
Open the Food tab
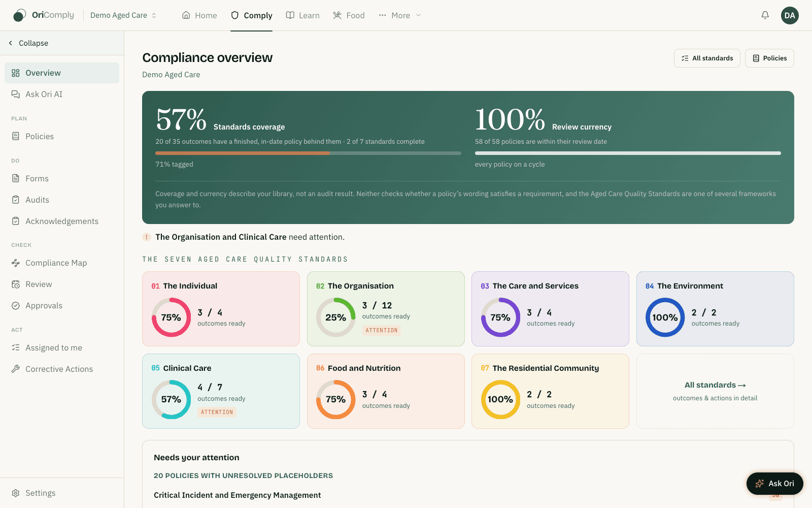click(x=349, y=15)
